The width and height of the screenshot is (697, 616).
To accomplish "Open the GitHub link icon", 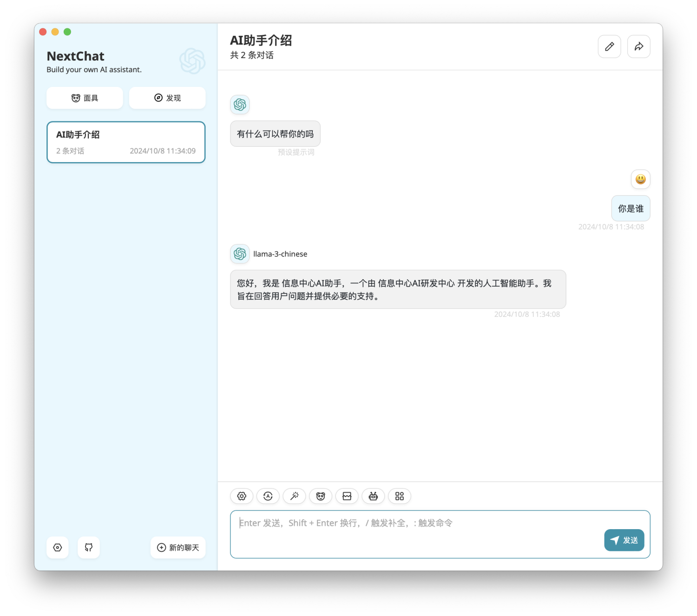I will pyautogui.click(x=89, y=547).
